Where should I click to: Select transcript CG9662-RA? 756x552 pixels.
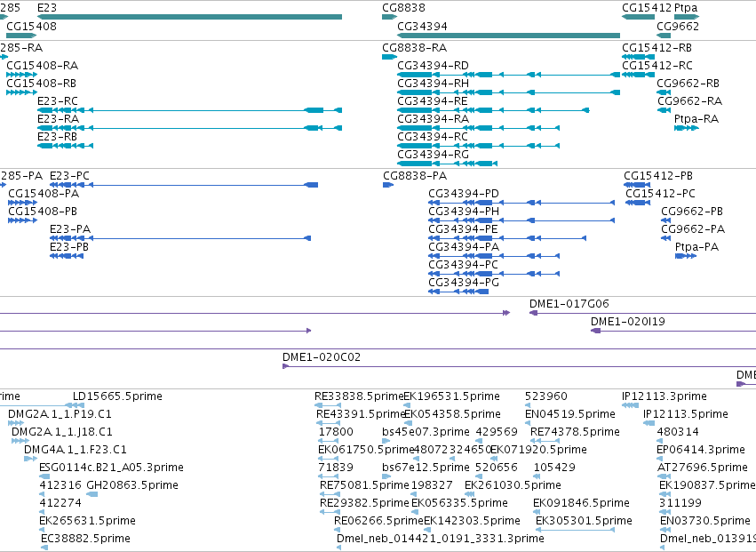pos(664,110)
